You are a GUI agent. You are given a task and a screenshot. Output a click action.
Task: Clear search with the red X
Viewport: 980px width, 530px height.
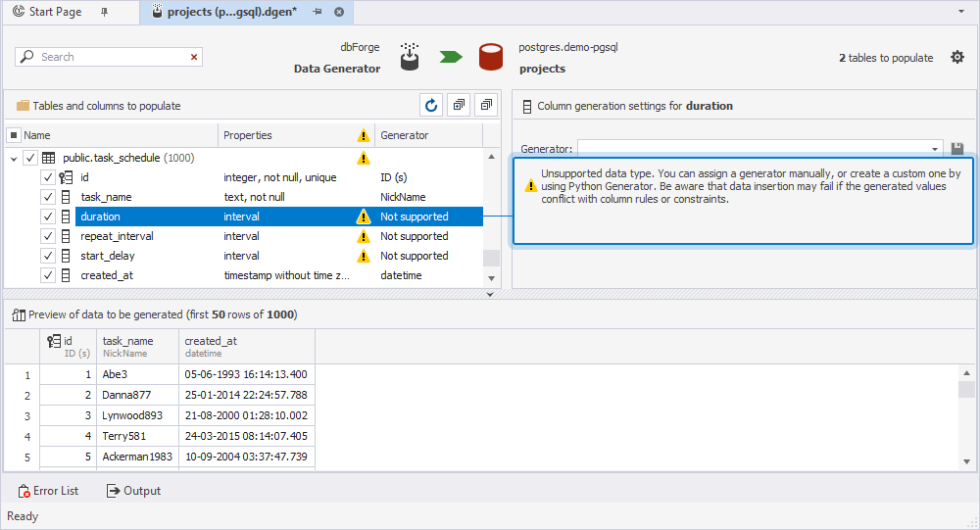pyautogui.click(x=194, y=57)
